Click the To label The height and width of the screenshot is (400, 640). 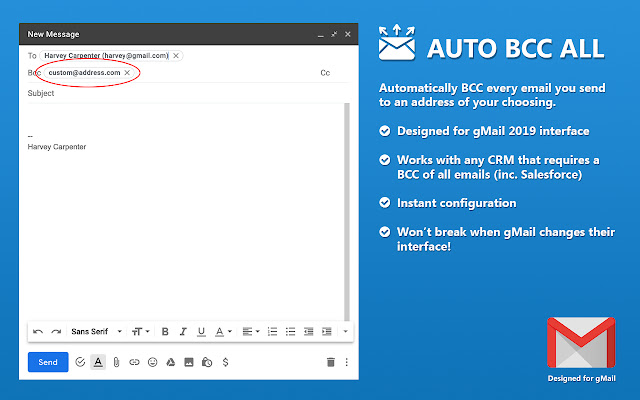point(32,56)
